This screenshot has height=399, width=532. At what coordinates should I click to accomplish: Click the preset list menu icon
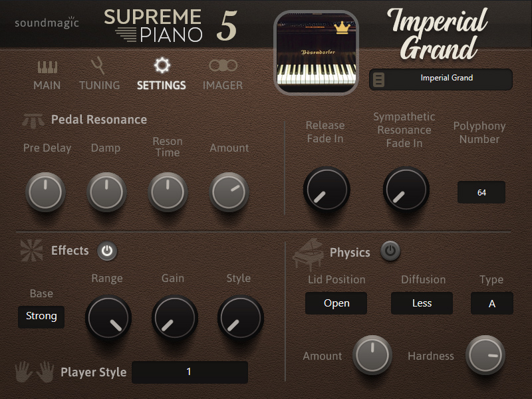pyautogui.click(x=378, y=80)
